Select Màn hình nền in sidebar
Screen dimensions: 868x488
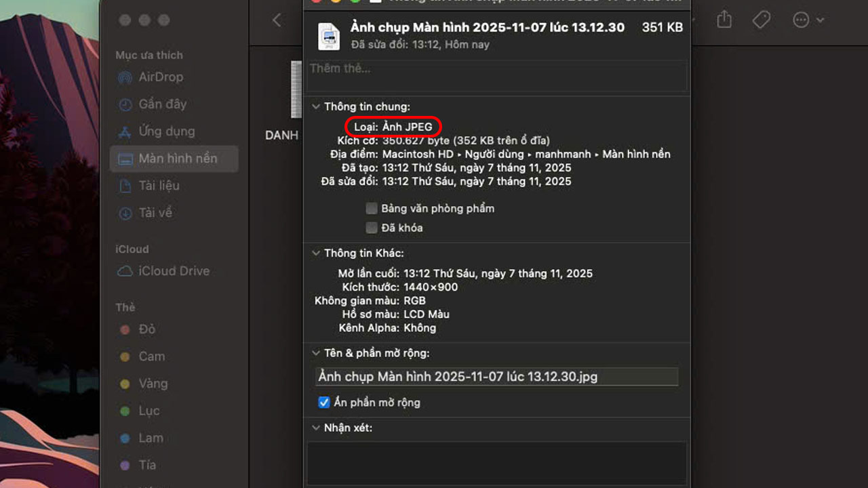[x=178, y=159]
